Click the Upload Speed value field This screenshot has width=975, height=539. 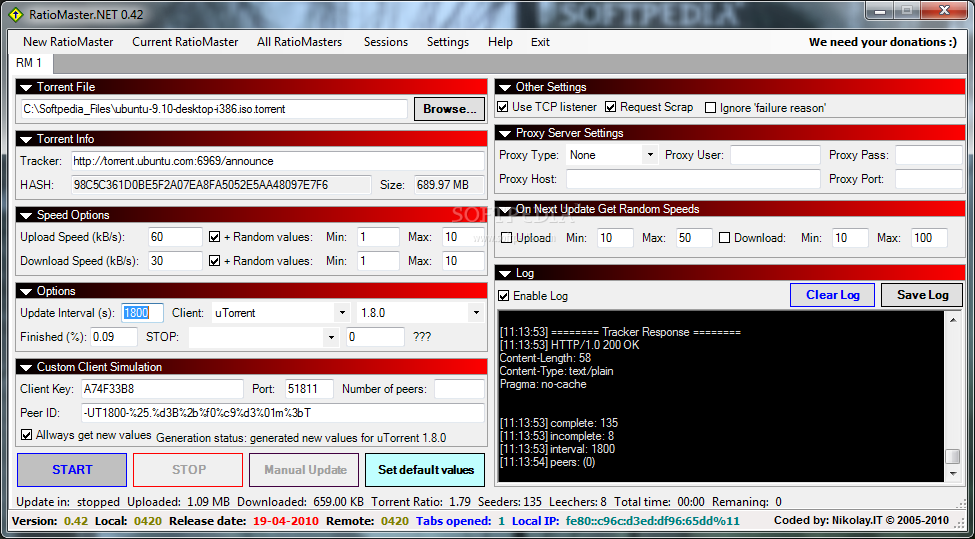[175, 237]
